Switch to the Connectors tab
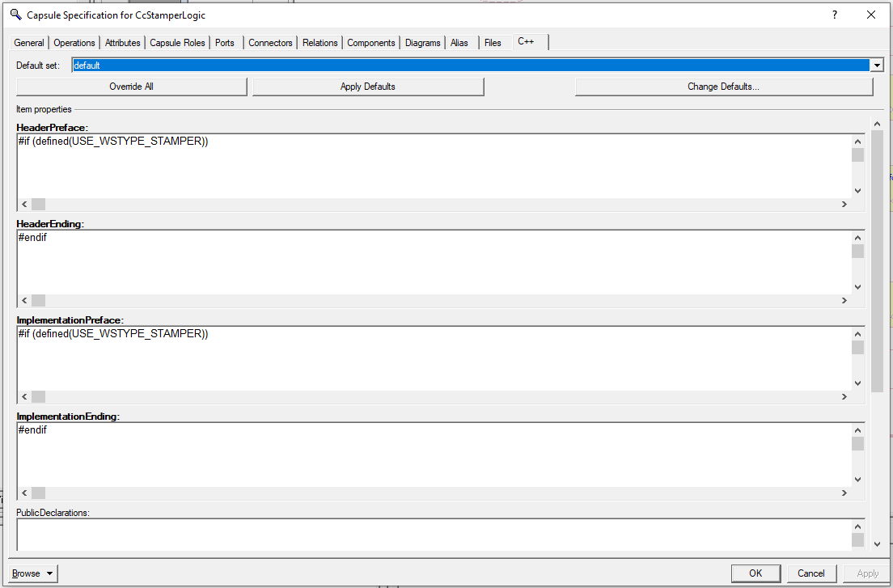This screenshot has width=893, height=588. [x=270, y=42]
